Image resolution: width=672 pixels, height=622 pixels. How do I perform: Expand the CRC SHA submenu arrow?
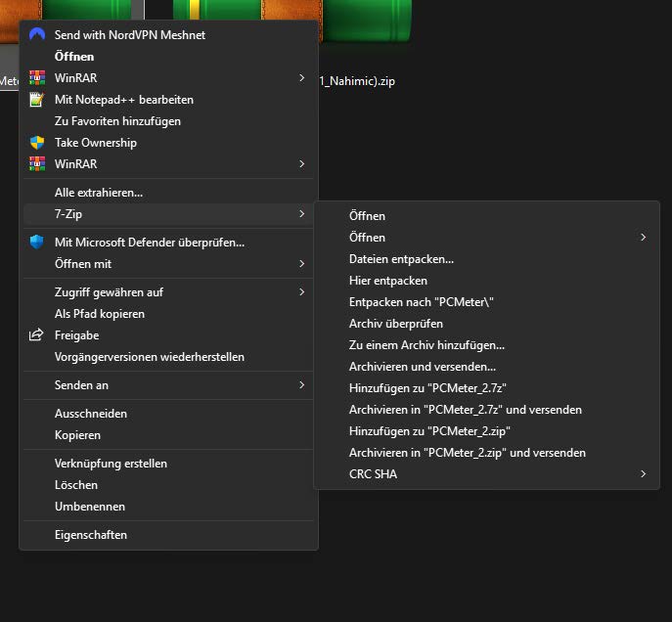(643, 473)
